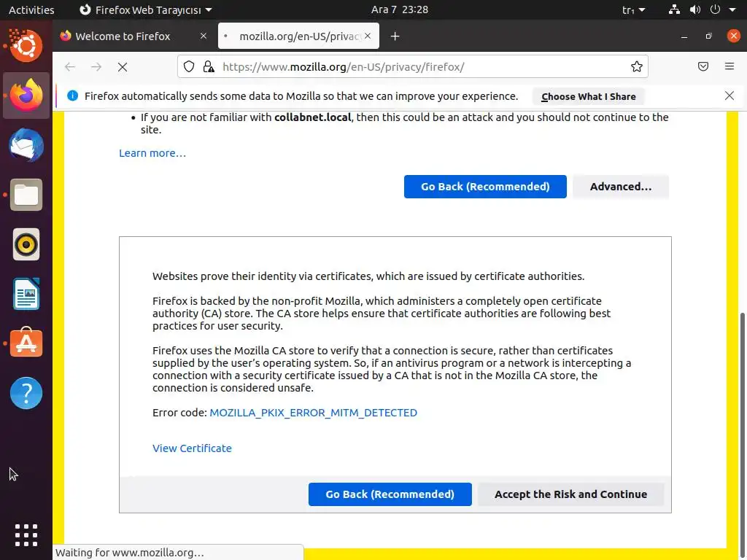Open the clock showing Ara 7 23:28
Image resolution: width=747 pixels, height=560 pixels.
(400, 9)
